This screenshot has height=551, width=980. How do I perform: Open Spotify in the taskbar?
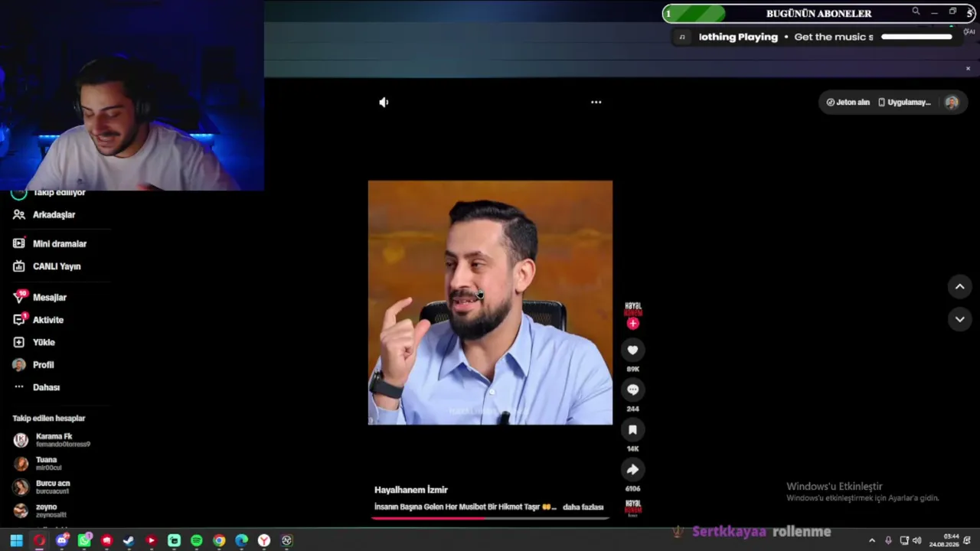click(x=197, y=540)
